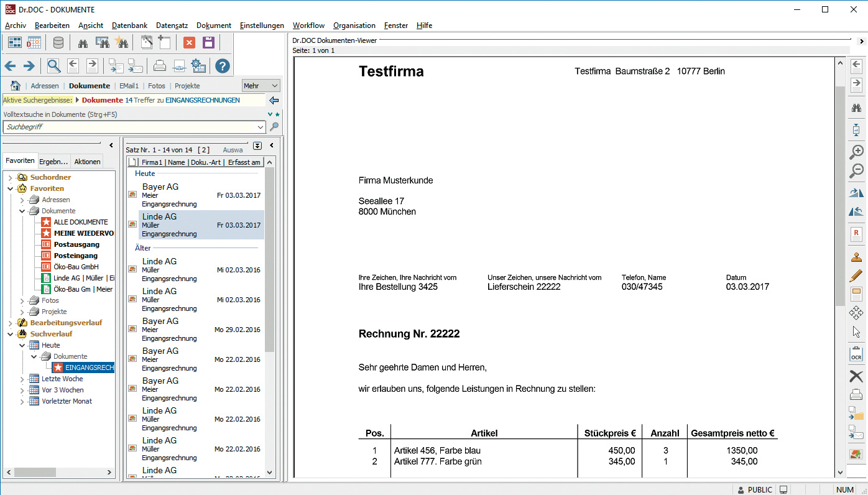The image size is (868, 495).
Task: Go to the Projekte section link
Action: (187, 86)
